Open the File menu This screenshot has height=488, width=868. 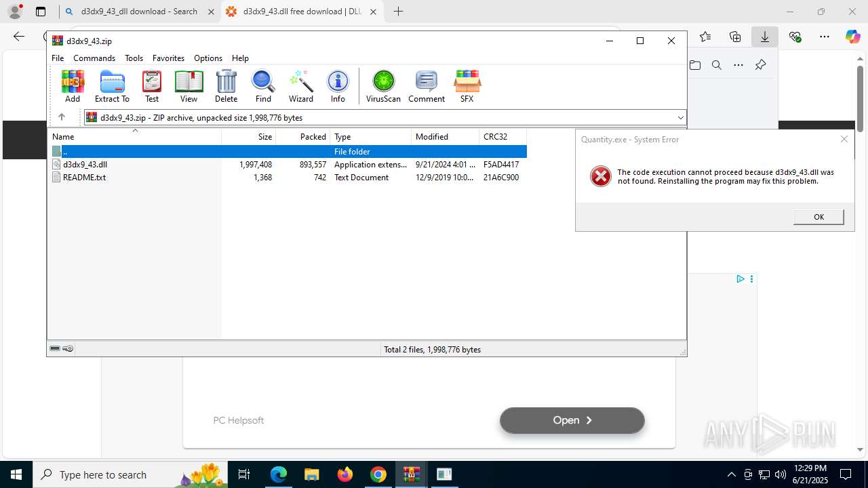pyautogui.click(x=58, y=58)
